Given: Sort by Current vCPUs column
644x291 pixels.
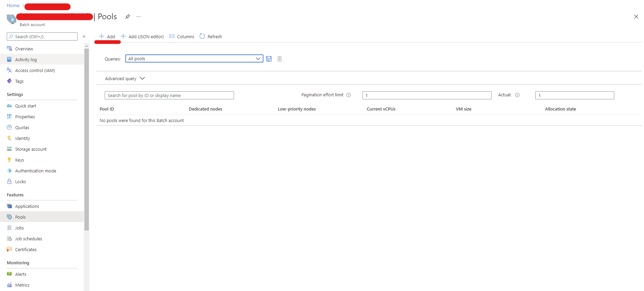Looking at the screenshot, I should coord(381,109).
